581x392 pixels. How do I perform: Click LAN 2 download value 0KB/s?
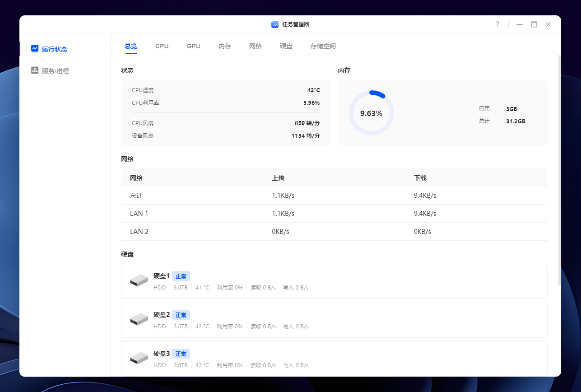(423, 232)
